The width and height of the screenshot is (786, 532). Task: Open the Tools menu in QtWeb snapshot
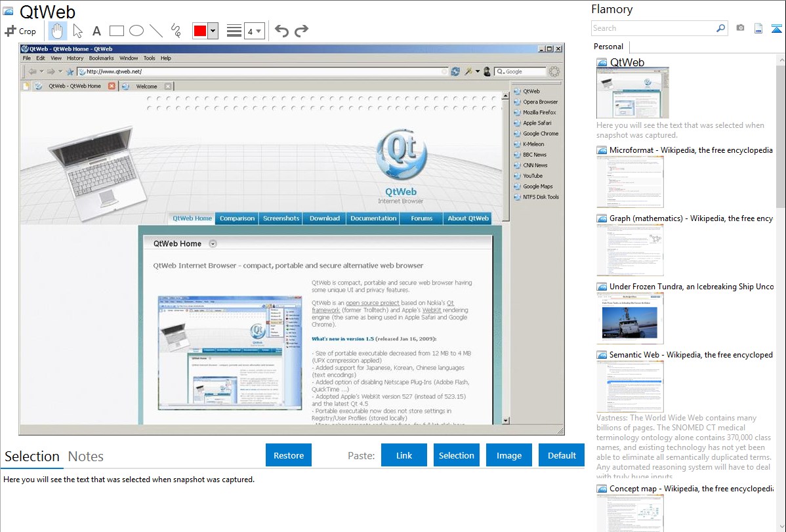150,58
